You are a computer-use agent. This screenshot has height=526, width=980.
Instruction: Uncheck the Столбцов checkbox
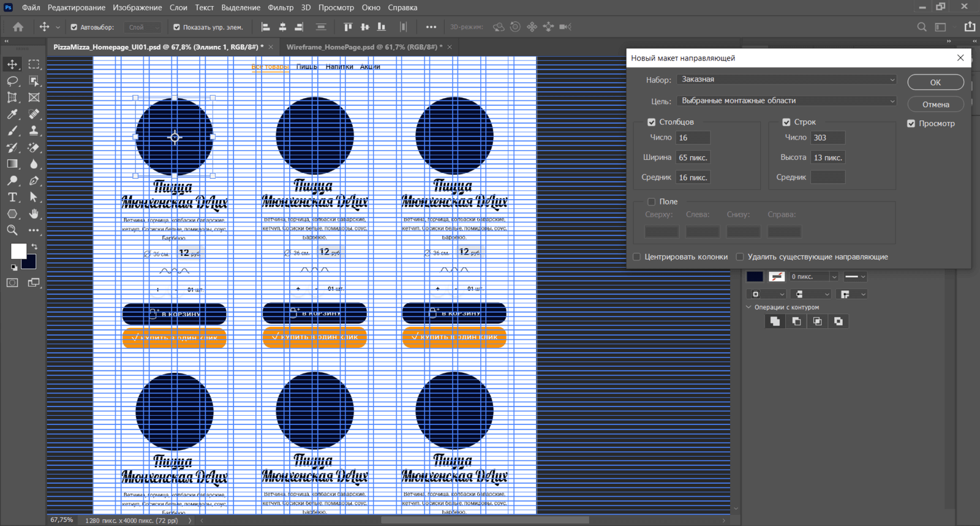652,122
